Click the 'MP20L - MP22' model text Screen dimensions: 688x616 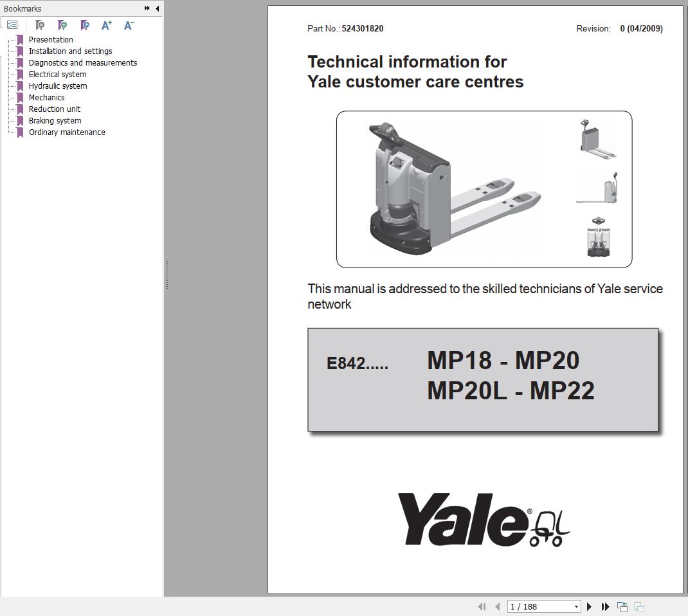[511, 390]
